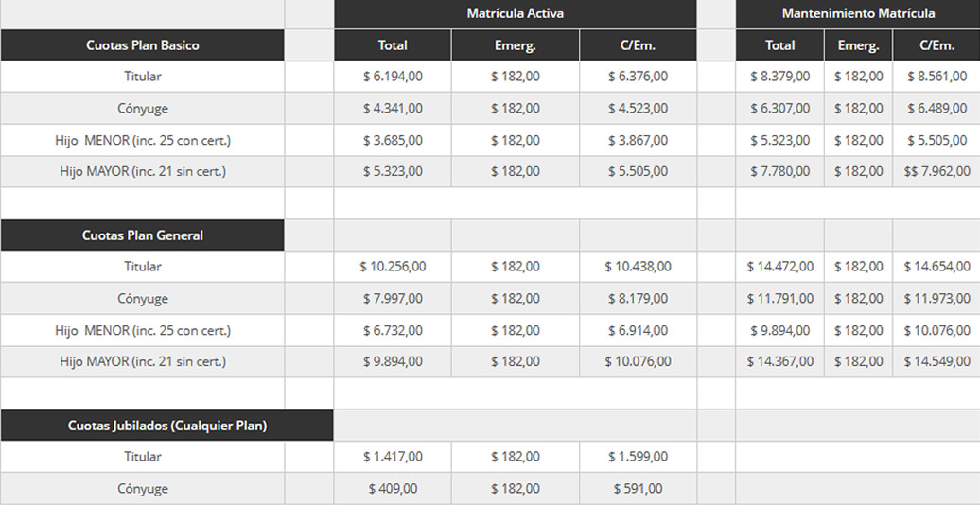
Task: Click the Mantenimiento Matrícula header
Action: tap(857, 14)
